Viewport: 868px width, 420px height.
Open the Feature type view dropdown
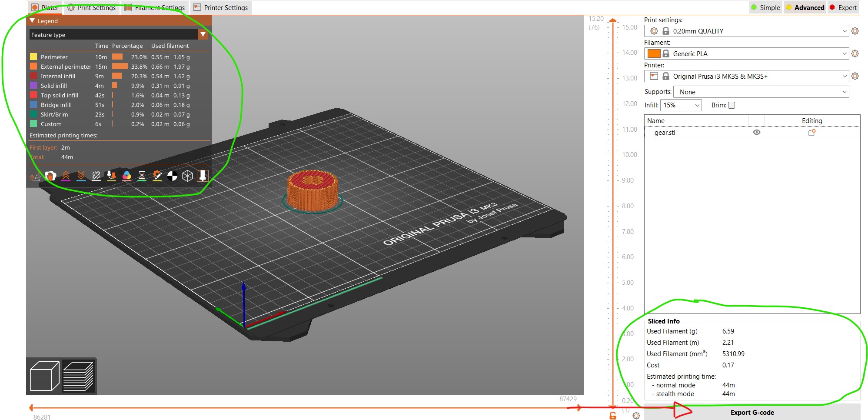(203, 34)
